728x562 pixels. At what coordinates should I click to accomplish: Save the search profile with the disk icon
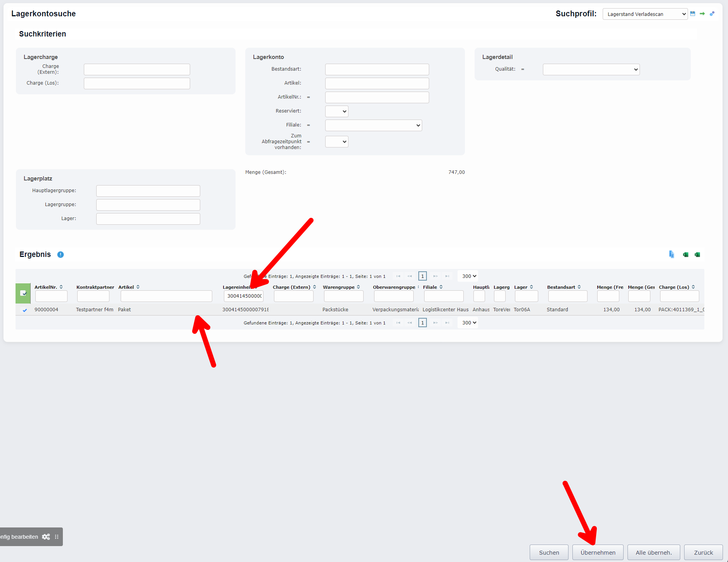pos(693,14)
